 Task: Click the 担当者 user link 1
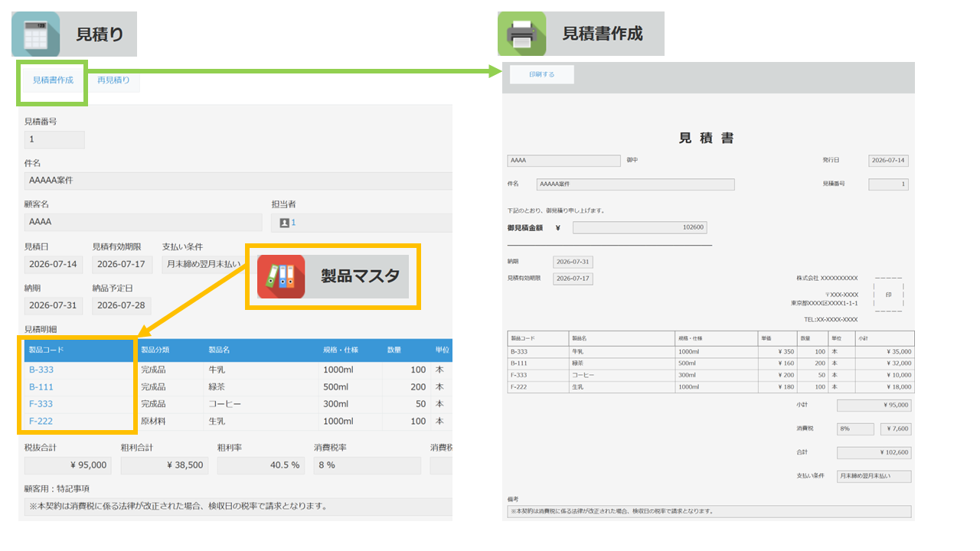(x=293, y=223)
